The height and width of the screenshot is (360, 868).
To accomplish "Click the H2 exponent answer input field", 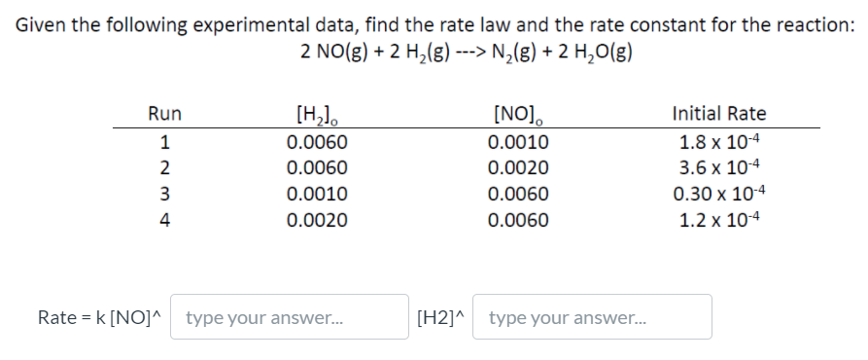I will 592,317.
